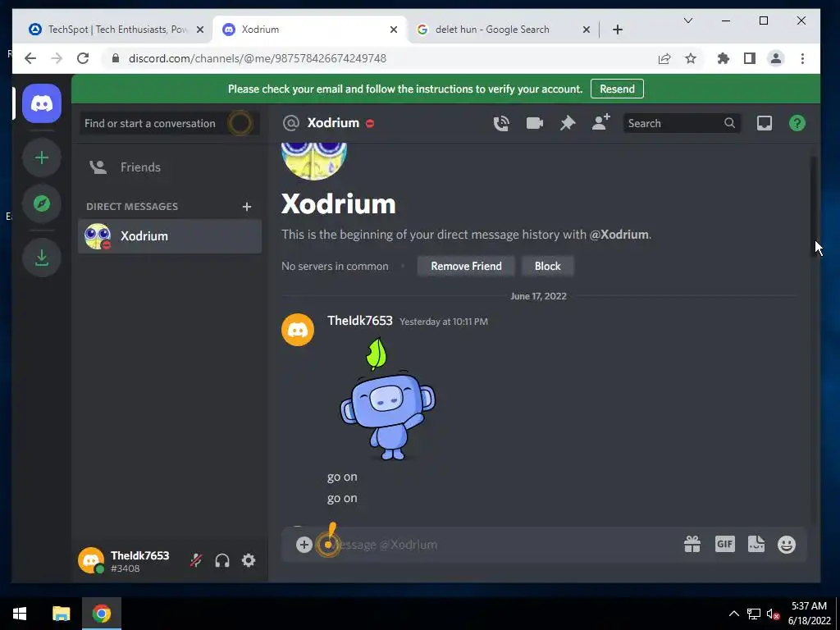The height and width of the screenshot is (630, 840).
Task: Go back in Chrome
Action: [30, 58]
